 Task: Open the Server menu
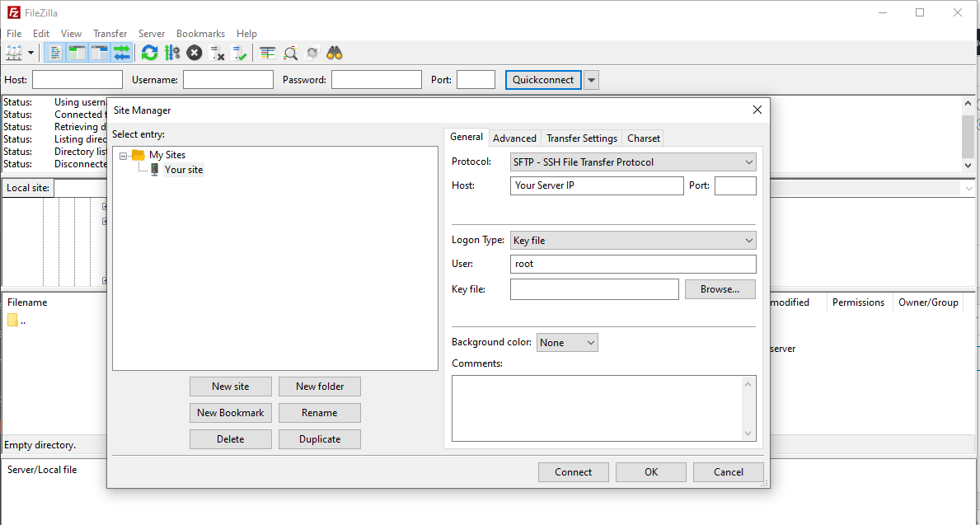(x=152, y=34)
